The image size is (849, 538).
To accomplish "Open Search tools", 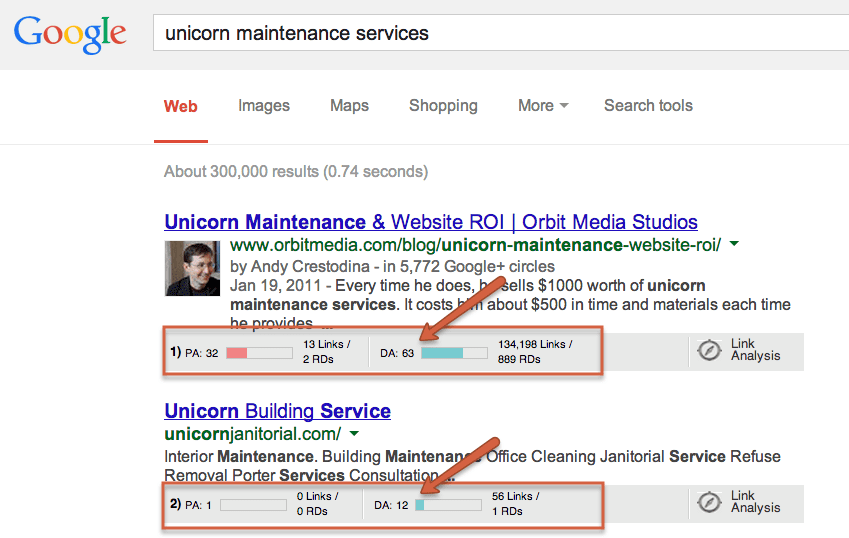I will (x=648, y=106).
